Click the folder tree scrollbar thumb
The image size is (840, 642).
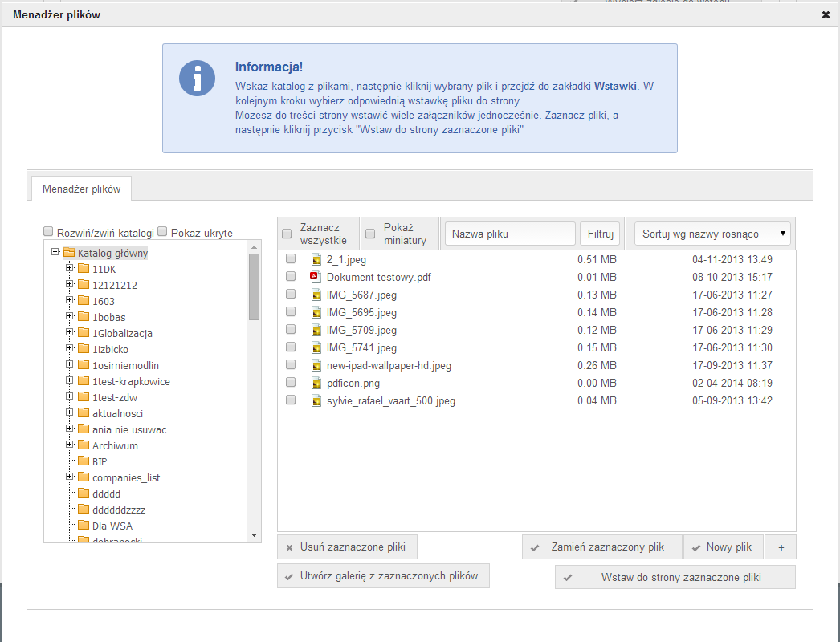click(254, 286)
